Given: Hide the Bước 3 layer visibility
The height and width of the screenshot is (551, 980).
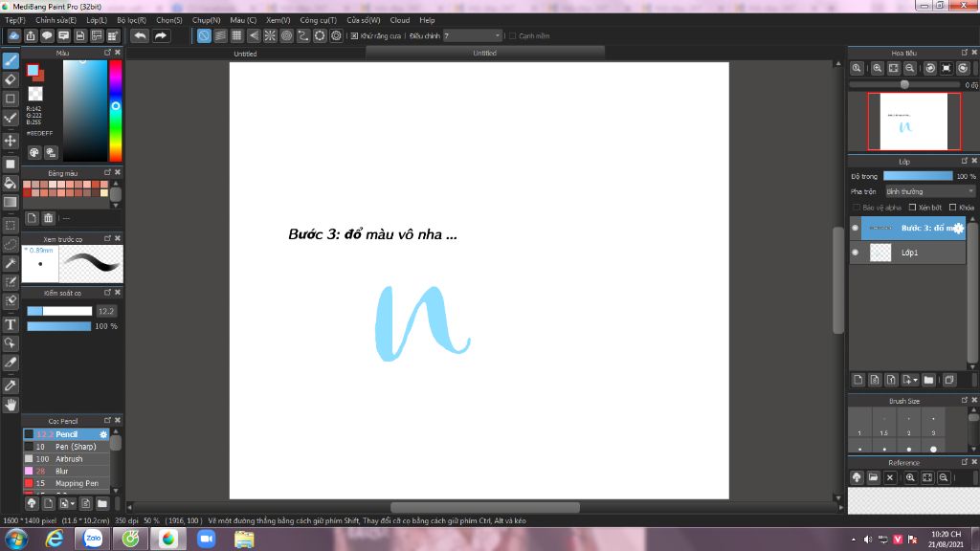Looking at the screenshot, I should pyautogui.click(x=855, y=228).
